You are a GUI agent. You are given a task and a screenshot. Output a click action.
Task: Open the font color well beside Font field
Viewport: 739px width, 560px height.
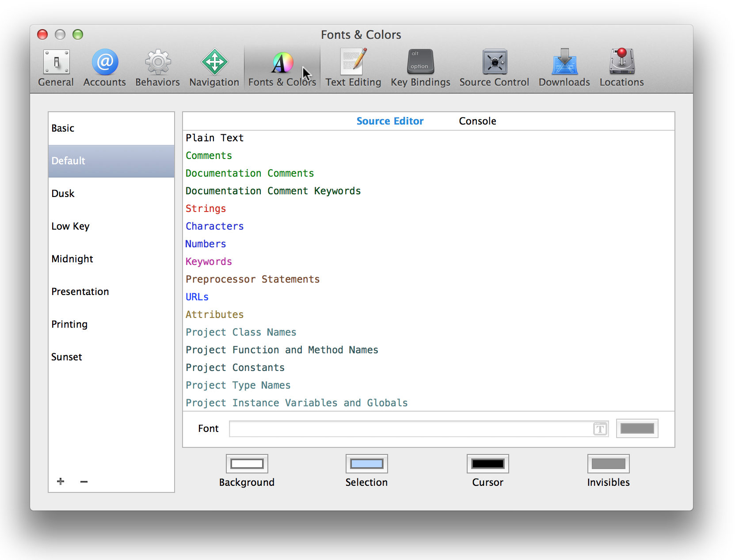(637, 428)
